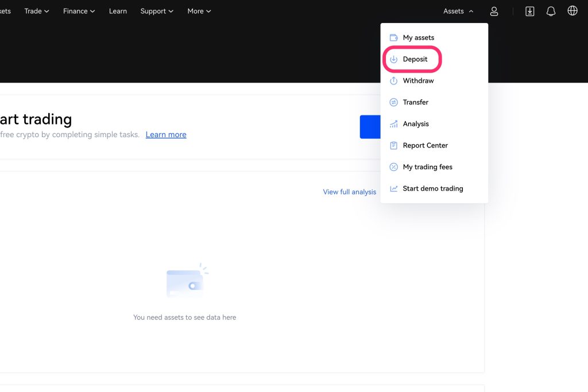This screenshot has width=588, height=392.
Task: Expand the More dropdown menu
Action: (x=199, y=11)
